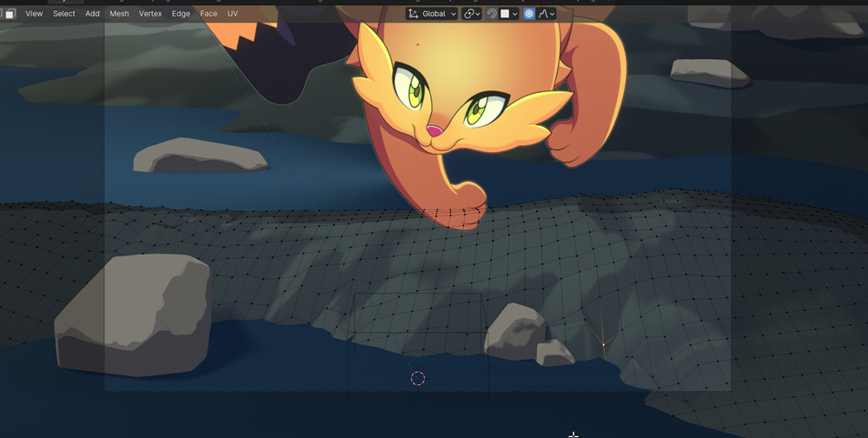
Task: Open Global transform orientation dropdown
Action: point(432,14)
